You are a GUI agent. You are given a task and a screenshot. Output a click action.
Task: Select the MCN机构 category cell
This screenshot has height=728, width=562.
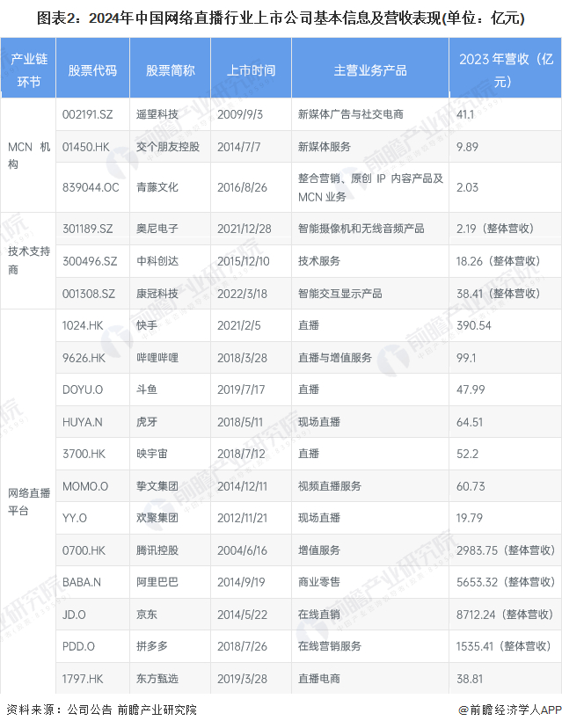pos(28,156)
